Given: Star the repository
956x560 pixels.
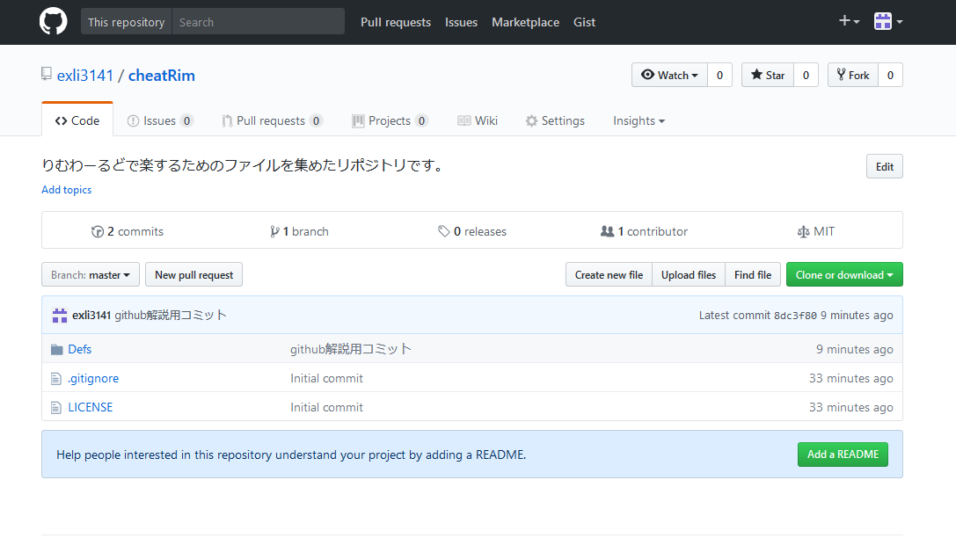Looking at the screenshot, I should (x=768, y=75).
